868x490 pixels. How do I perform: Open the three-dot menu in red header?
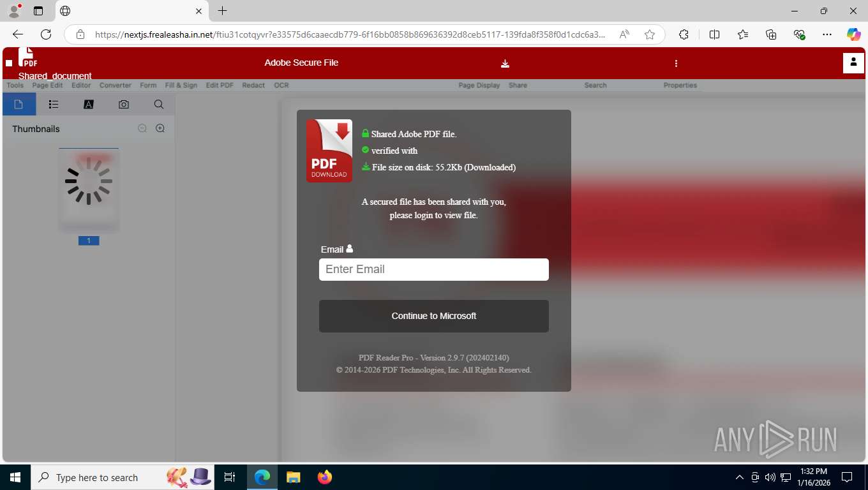tap(676, 63)
